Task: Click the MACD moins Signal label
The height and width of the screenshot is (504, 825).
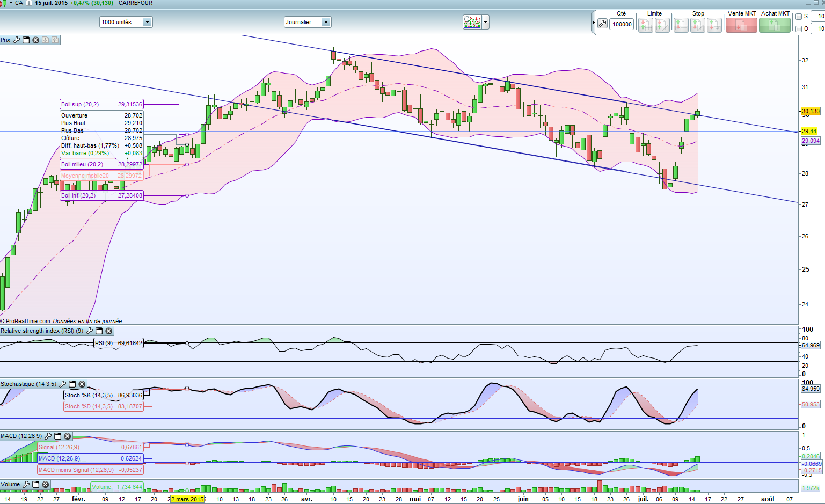Action: pos(90,470)
